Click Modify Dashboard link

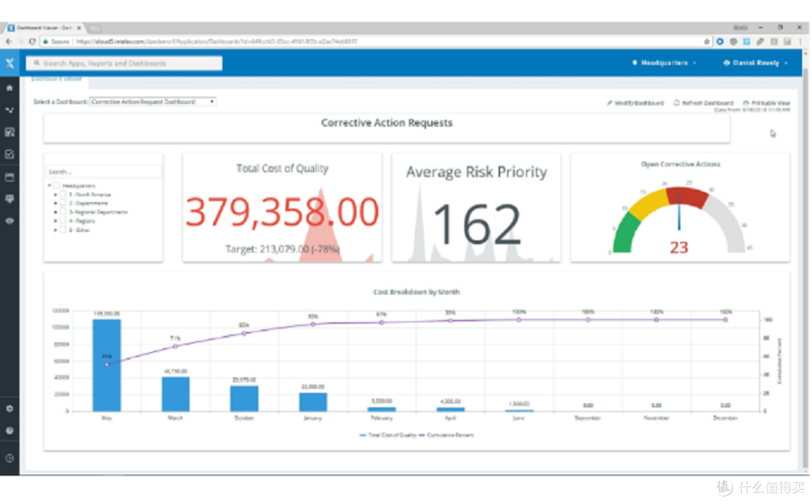[x=635, y=103]
